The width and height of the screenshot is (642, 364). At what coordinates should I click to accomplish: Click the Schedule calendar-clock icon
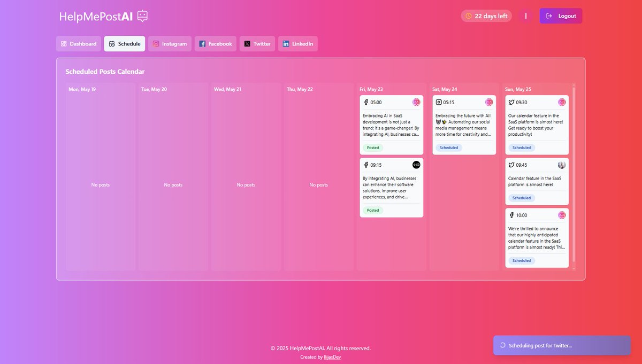pyautogui.click(x=112, y=44)
